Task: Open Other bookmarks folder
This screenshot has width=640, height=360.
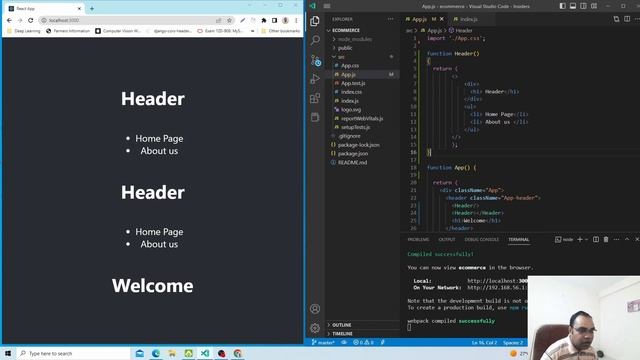Action: coord(281,31)
